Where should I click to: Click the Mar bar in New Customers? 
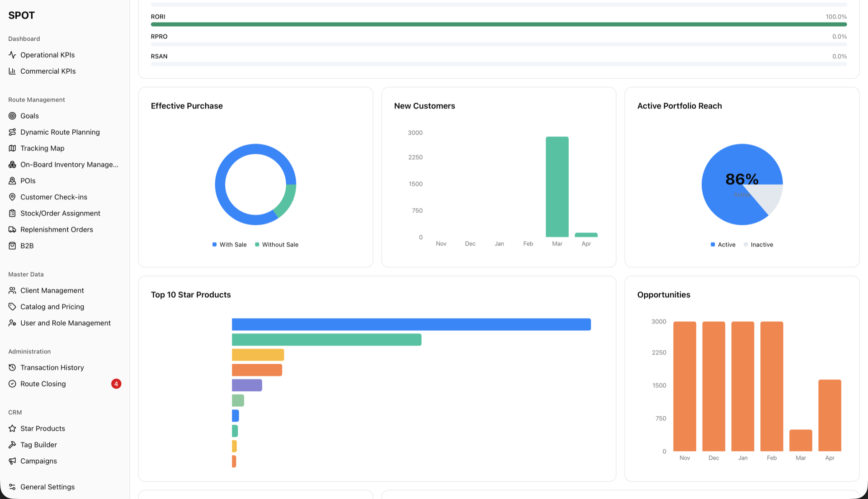557,187
